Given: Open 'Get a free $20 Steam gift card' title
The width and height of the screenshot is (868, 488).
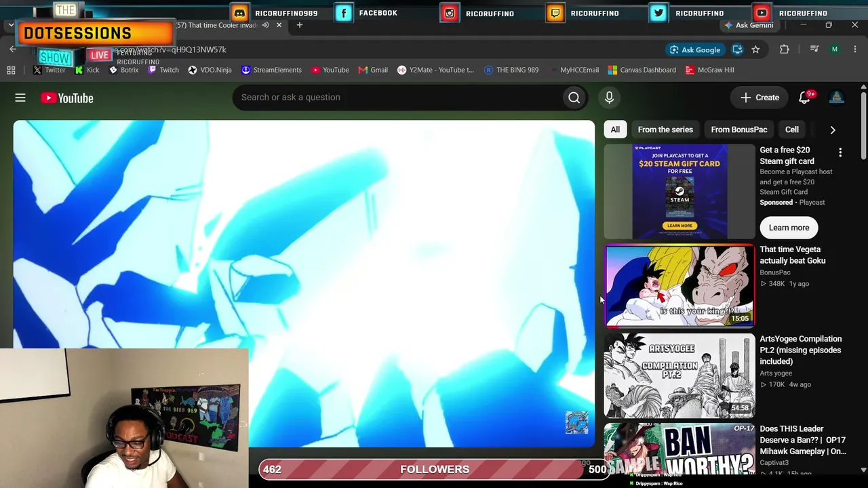Looking at the screenshot, I should coord(787,155).
